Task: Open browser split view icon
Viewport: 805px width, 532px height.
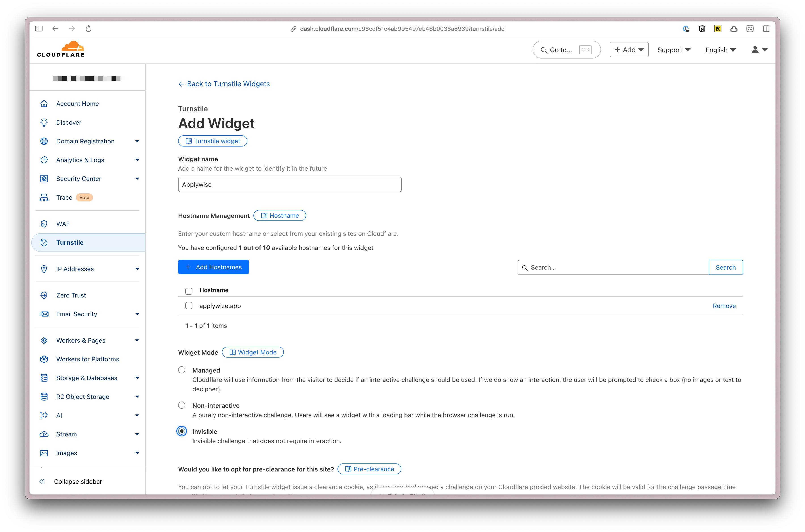Action: [x=766, y=29]
